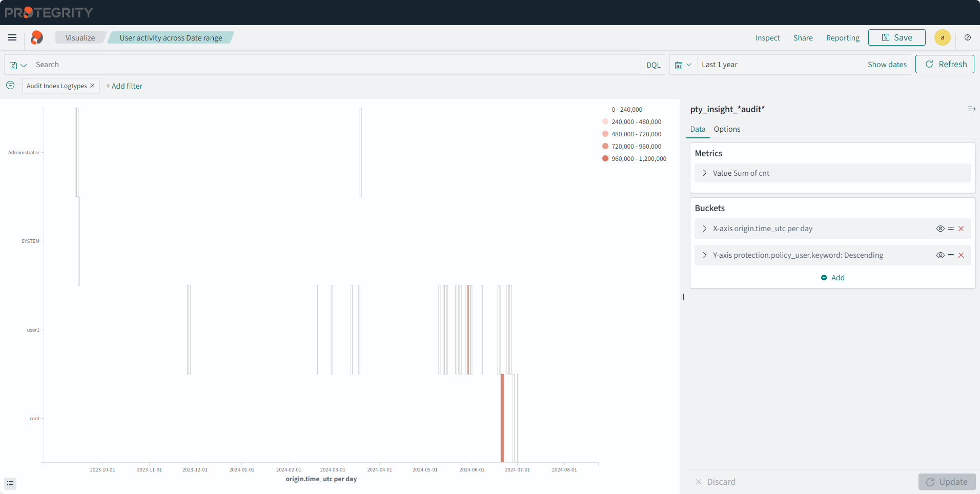Toggle visibility of the Y-axis bucket

pyautogui.click(x=940, y=255)
